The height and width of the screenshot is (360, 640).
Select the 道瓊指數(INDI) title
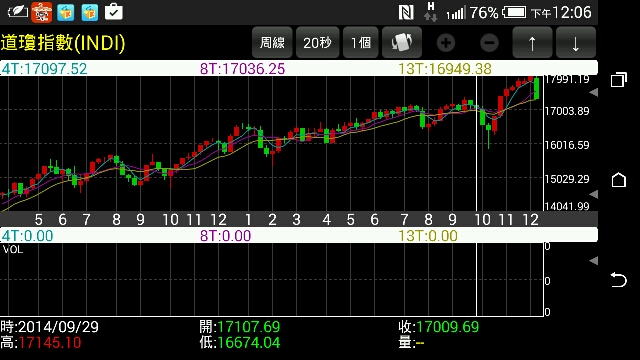point(63,43)
